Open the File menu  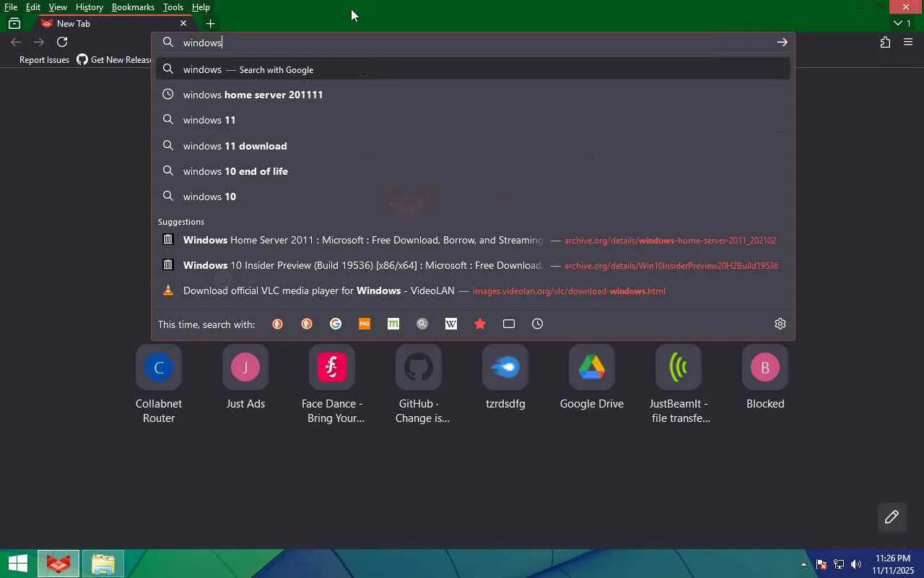pos(11,7)
